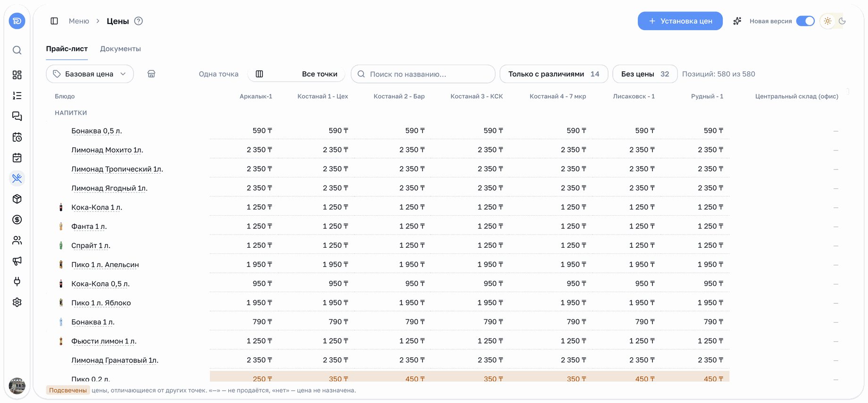Click the Установка цен button
The height and width of the screenshot is (403, 868).
click(680, 21)
